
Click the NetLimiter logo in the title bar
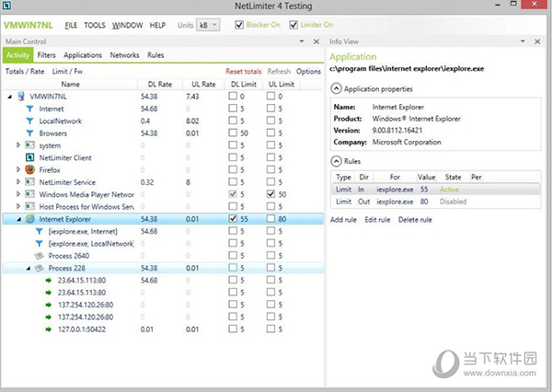6,6
